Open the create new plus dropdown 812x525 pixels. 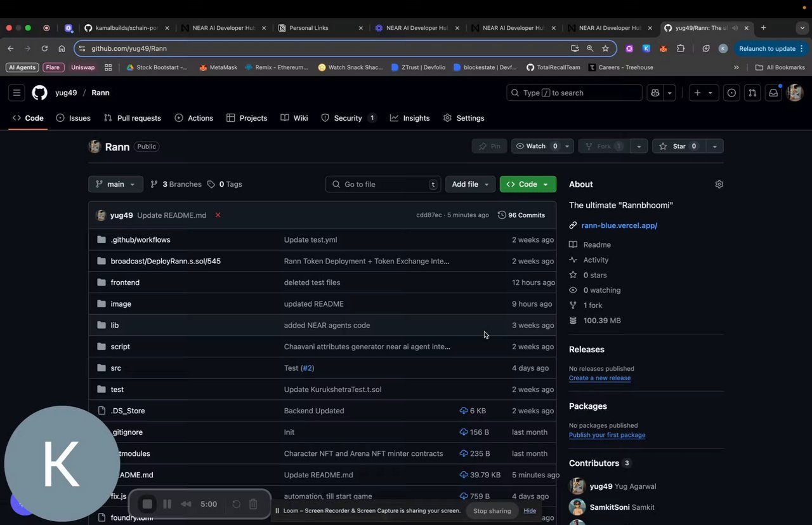(x=704, y=93)
